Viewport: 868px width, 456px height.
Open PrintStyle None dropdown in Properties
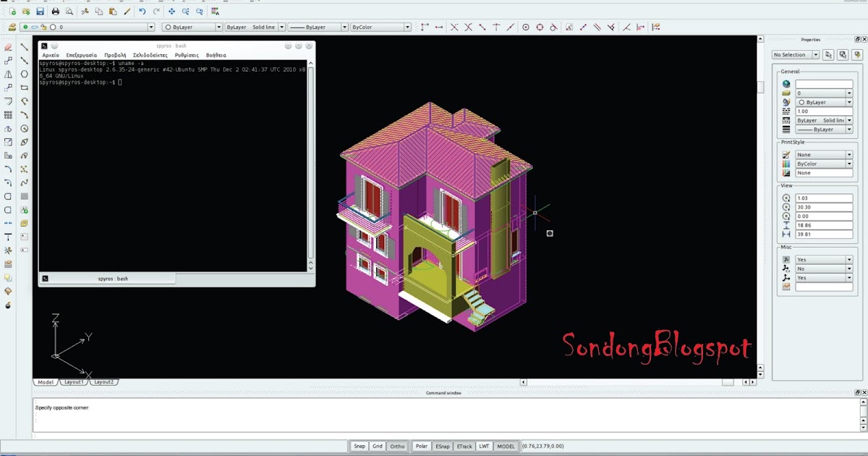[824, 155]
